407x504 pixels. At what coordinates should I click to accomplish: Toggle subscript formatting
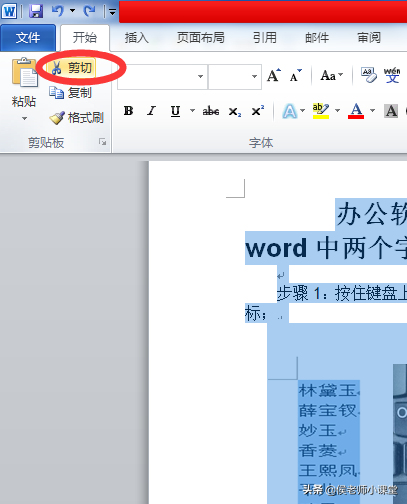[235, 111]
